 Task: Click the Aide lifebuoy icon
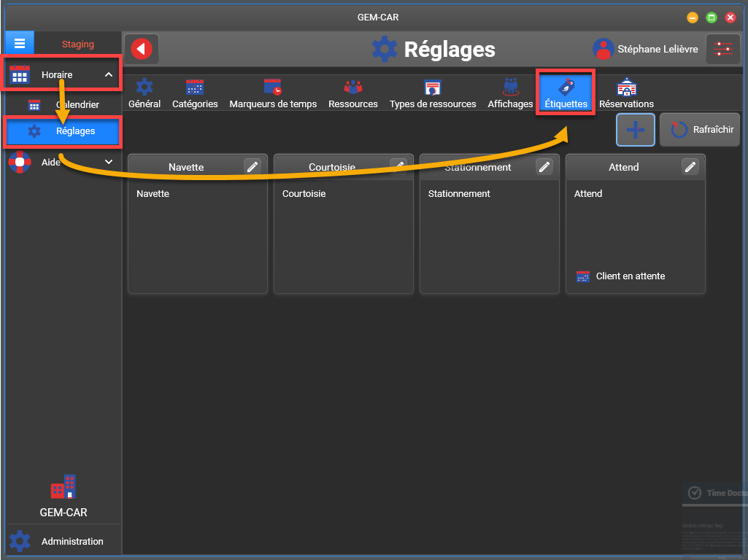tap(20, 162)
